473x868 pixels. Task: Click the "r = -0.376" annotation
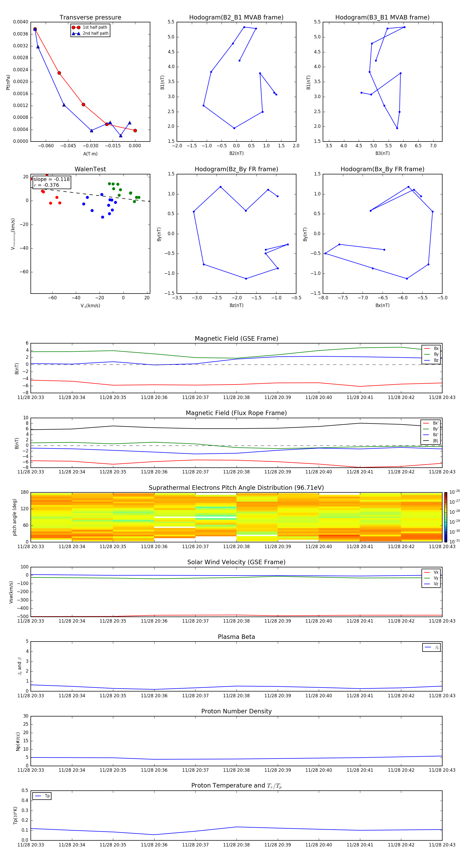(x=47, y=185)
